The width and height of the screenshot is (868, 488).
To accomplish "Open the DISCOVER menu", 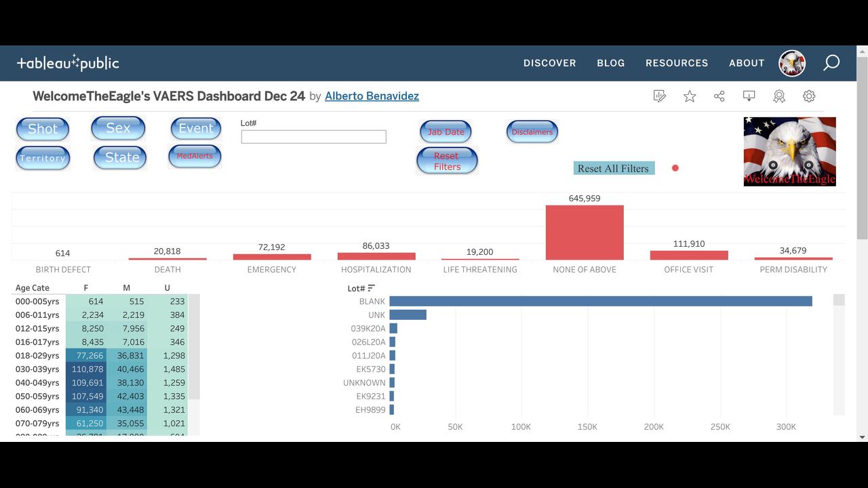I will [549, 63].
